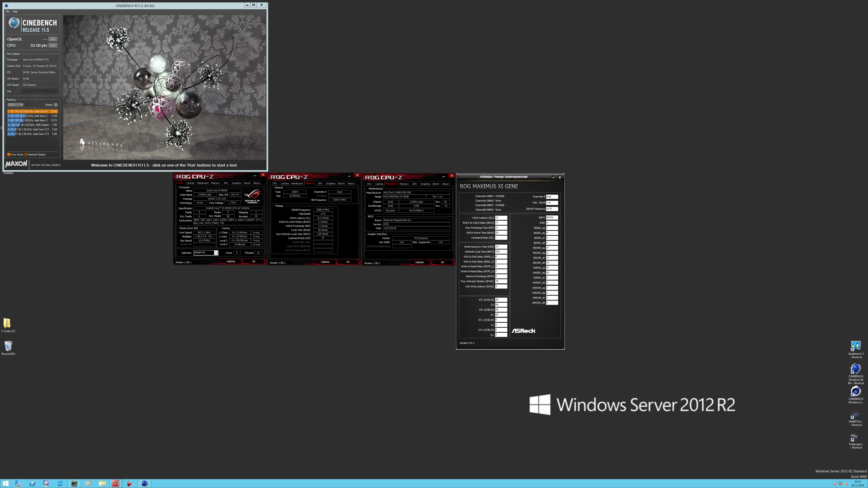Run the CPU test in Cinebench
Screen dimensions: 868x488
pos(53,45)
